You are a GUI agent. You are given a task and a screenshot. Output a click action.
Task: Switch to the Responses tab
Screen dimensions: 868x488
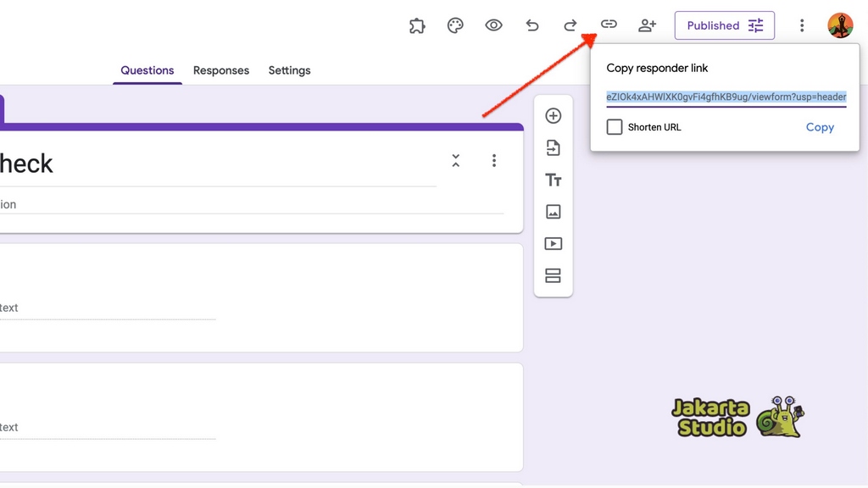click(221, 70)
